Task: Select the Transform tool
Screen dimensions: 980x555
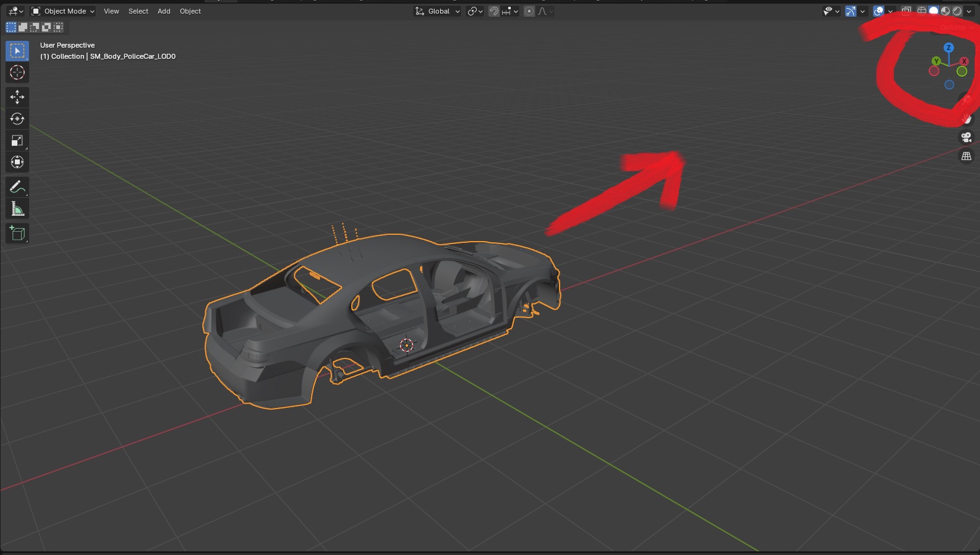Action: point(17,163)
